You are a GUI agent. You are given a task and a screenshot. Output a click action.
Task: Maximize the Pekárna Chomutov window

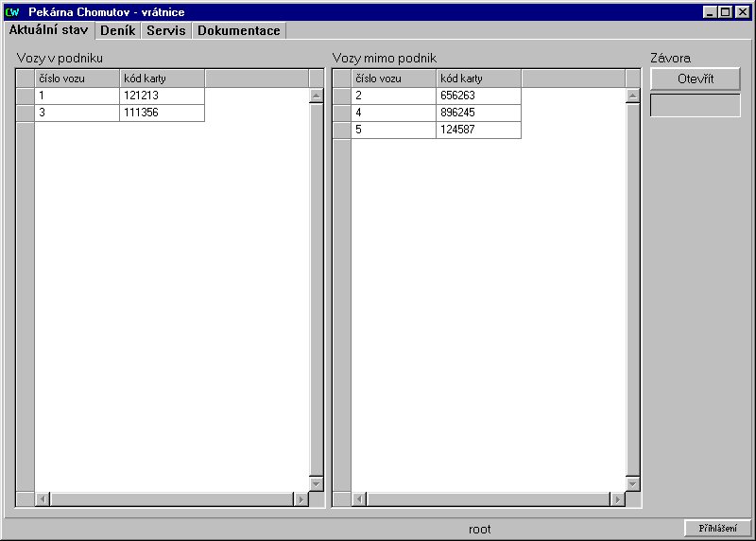(726, 12)
